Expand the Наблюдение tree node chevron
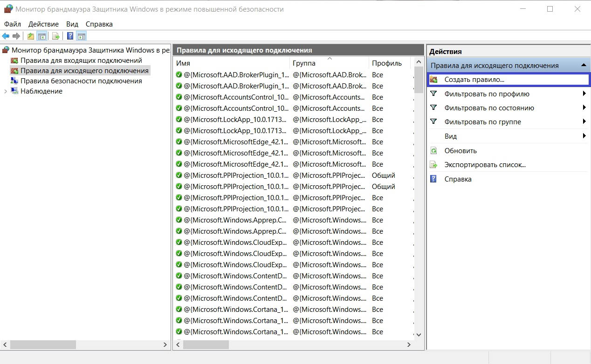 (6, 91)
